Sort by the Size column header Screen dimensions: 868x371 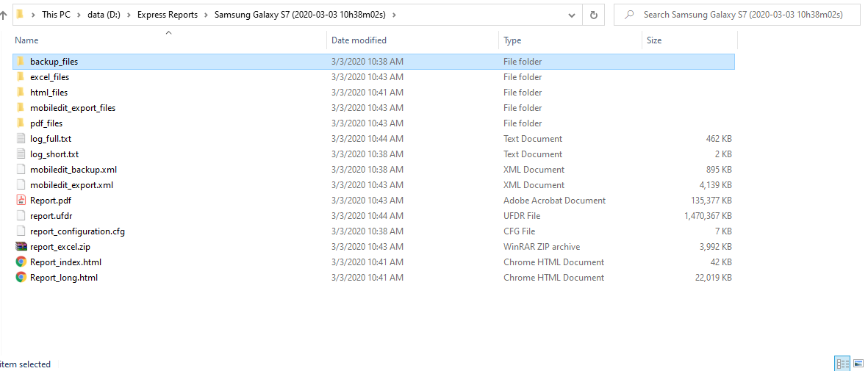click(x=654, y=40)
